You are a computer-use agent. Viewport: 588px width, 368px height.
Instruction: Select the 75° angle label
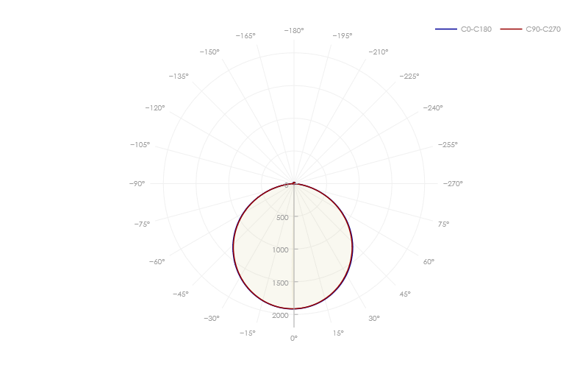coord(443,224)
